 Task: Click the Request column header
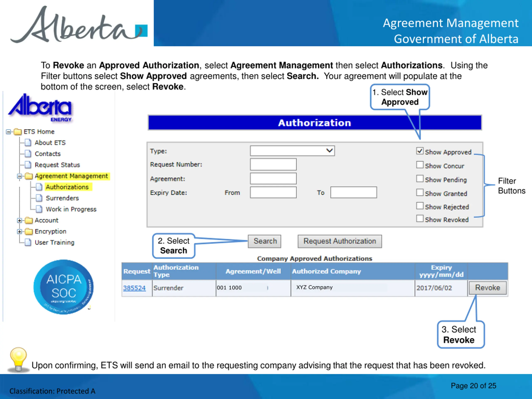point(137,271)
